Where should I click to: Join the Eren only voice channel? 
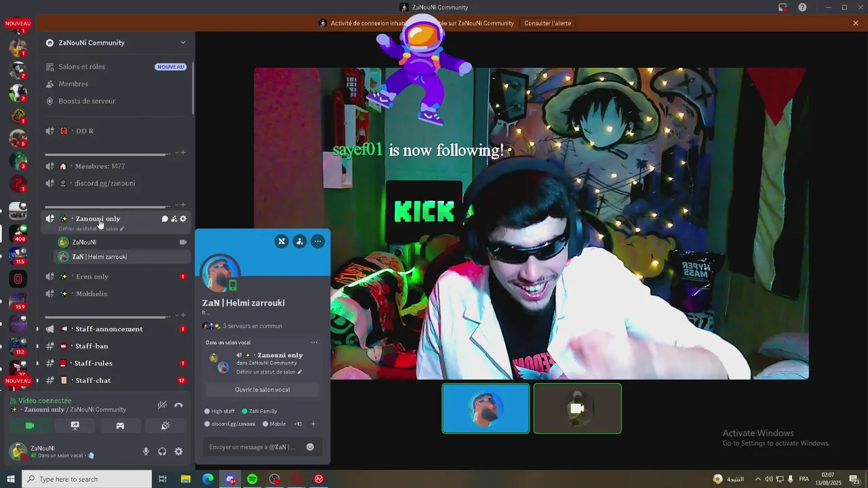tap(116, 277)
